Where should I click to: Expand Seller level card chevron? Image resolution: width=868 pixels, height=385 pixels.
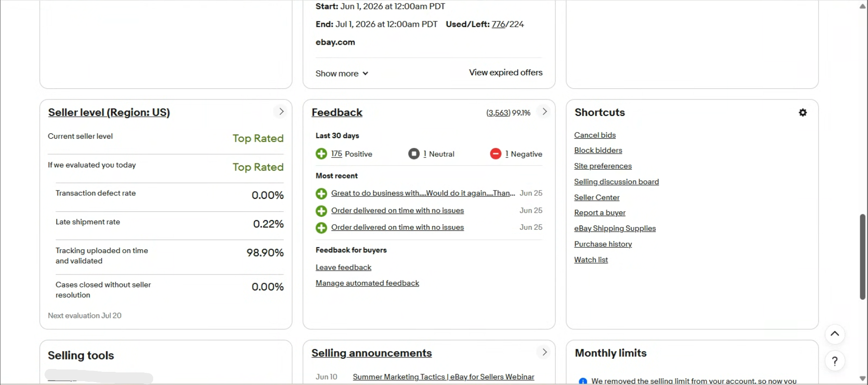pos(281,112)
